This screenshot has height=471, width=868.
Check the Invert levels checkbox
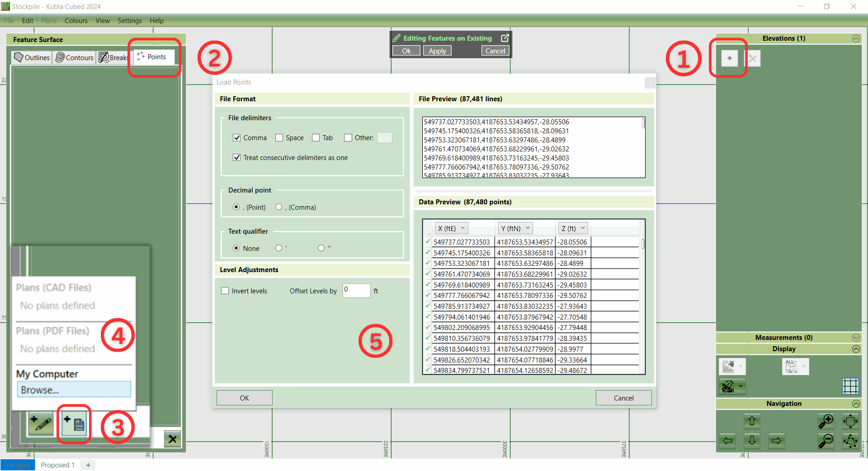pos(225,291)
